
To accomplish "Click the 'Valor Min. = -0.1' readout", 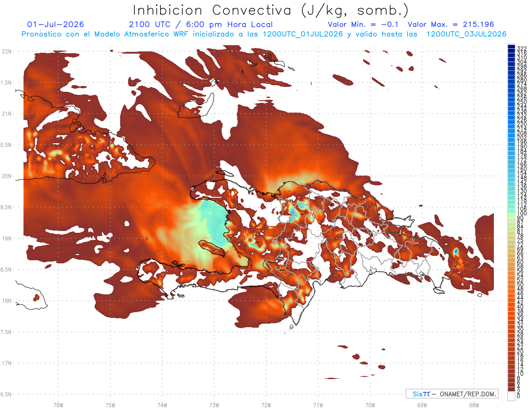I will [364, 24].
